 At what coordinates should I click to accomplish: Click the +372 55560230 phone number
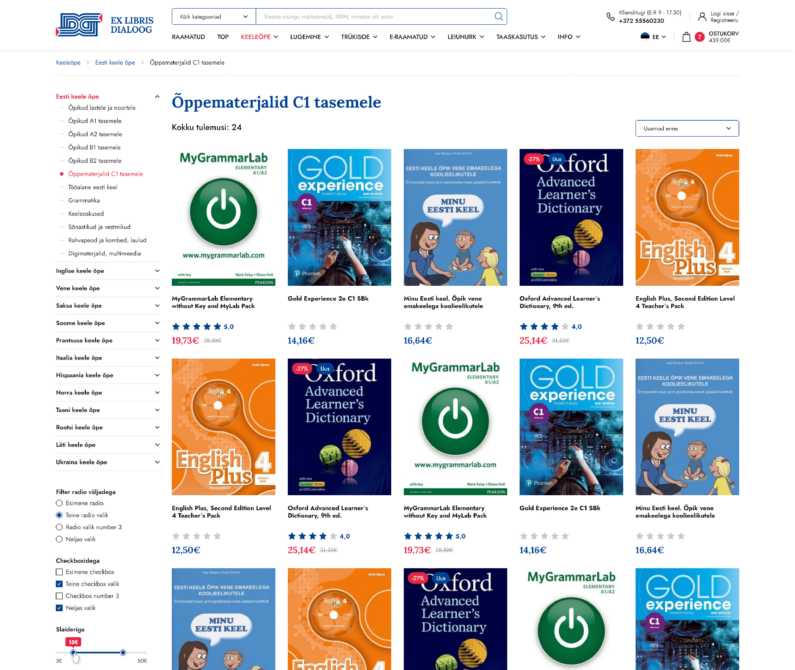click(641, 21)
